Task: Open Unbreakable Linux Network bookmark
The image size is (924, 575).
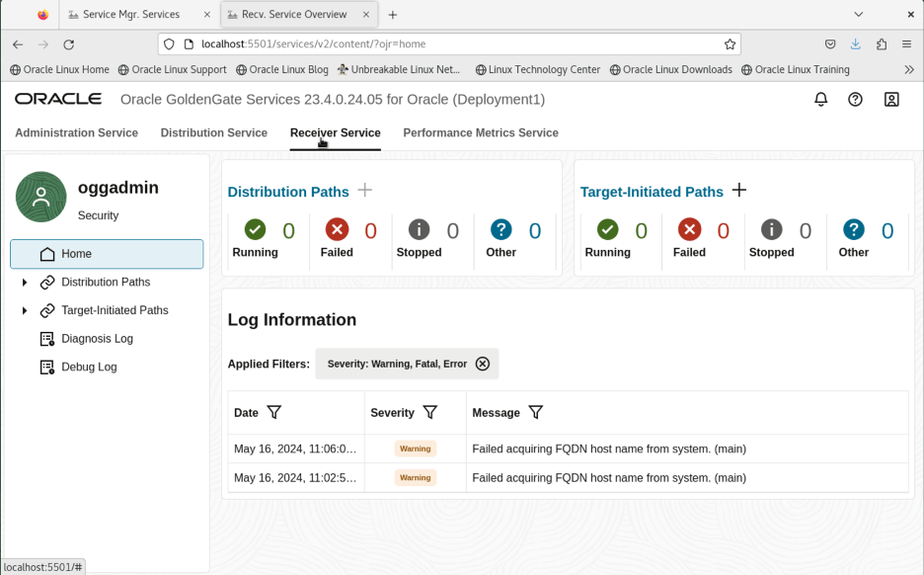Action: click(x=399, y=69)
